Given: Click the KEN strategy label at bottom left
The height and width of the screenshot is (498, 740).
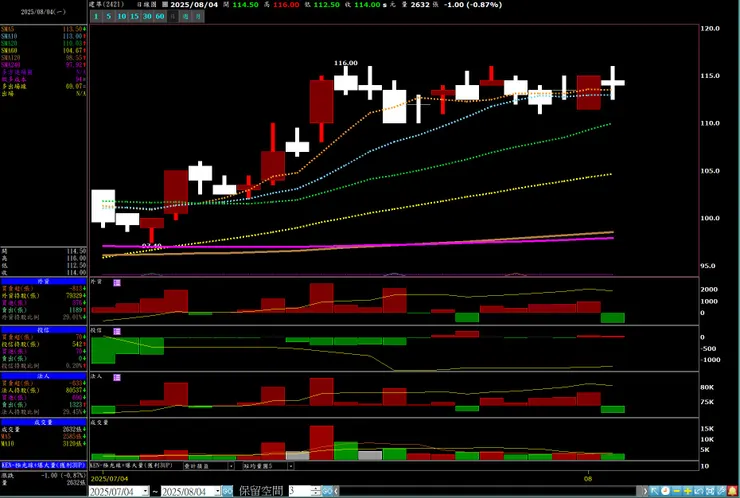Looking at the screenshot, I should pyautogui.click(x=43, y=465).
